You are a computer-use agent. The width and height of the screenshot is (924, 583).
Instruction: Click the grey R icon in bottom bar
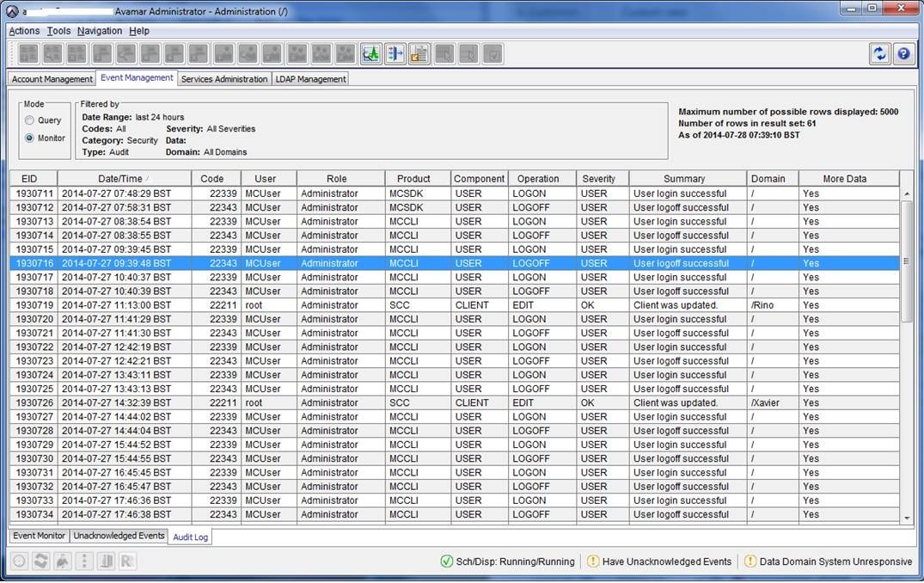(126, 561)
